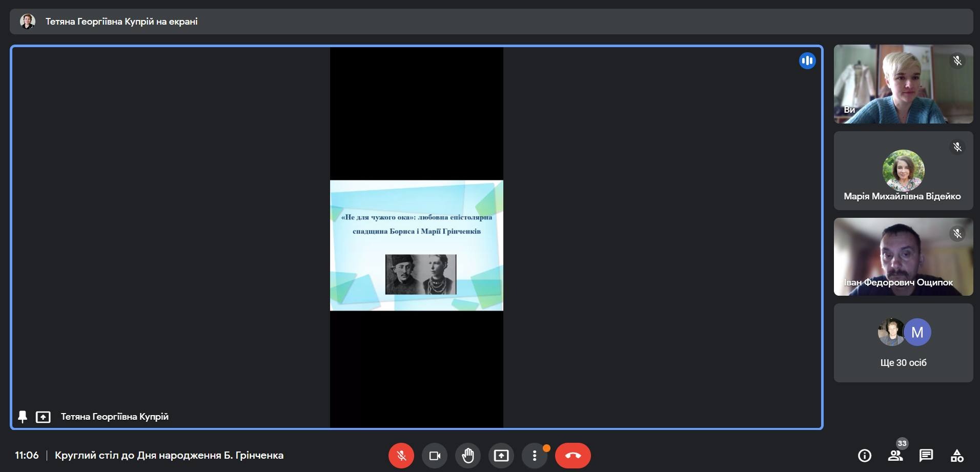Unpin the presentation using the pin icon
The image size is (980, 472).
(x=23, y=417)
